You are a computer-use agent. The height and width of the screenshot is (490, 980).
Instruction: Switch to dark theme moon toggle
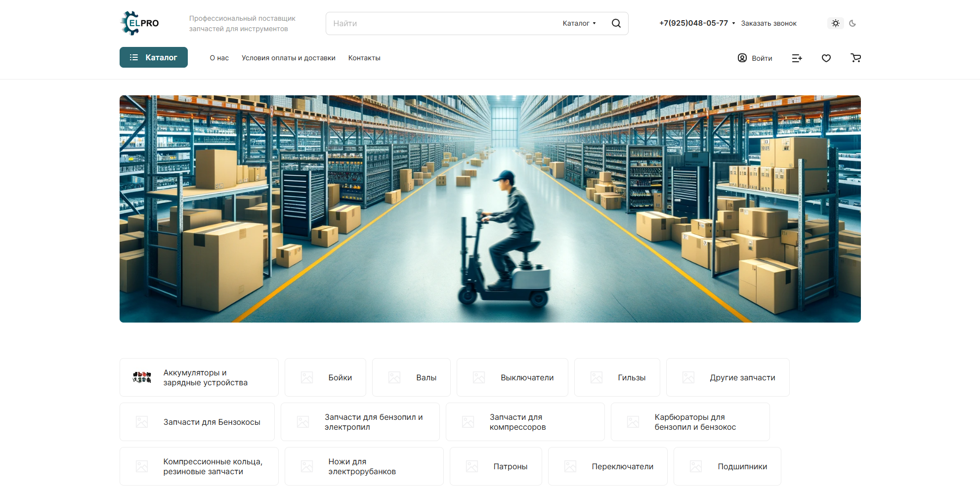(x=852, y=23)
